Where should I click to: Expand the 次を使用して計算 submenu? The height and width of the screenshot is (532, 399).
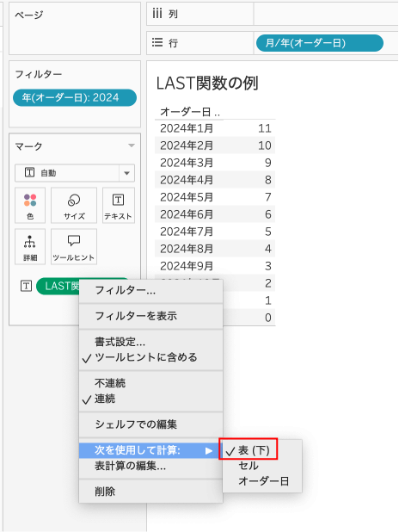pyautogui.click(x=149, y=450)
